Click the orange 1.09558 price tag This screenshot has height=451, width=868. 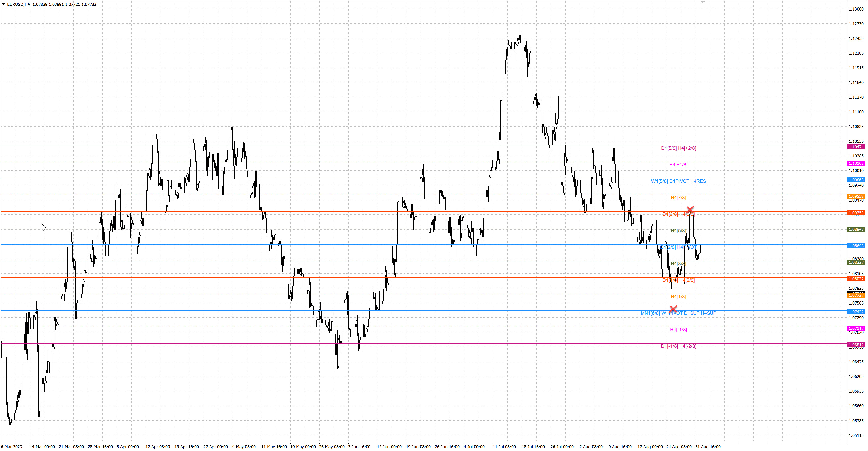point(856,196)
